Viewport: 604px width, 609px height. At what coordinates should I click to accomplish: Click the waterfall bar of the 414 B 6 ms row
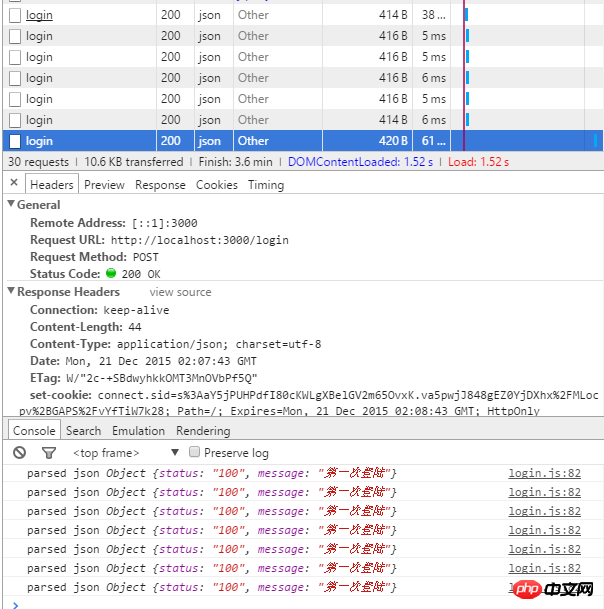tap(467, 120)
